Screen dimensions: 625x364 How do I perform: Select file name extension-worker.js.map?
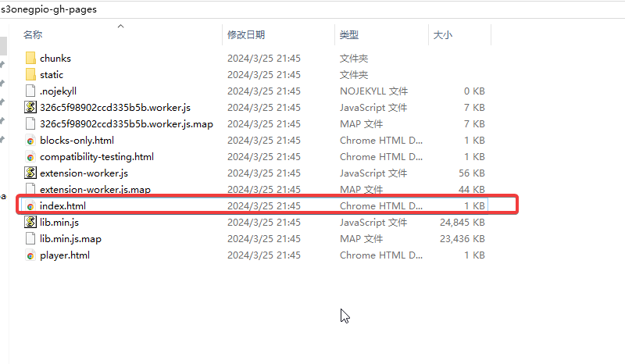click(x=95, y=189)
